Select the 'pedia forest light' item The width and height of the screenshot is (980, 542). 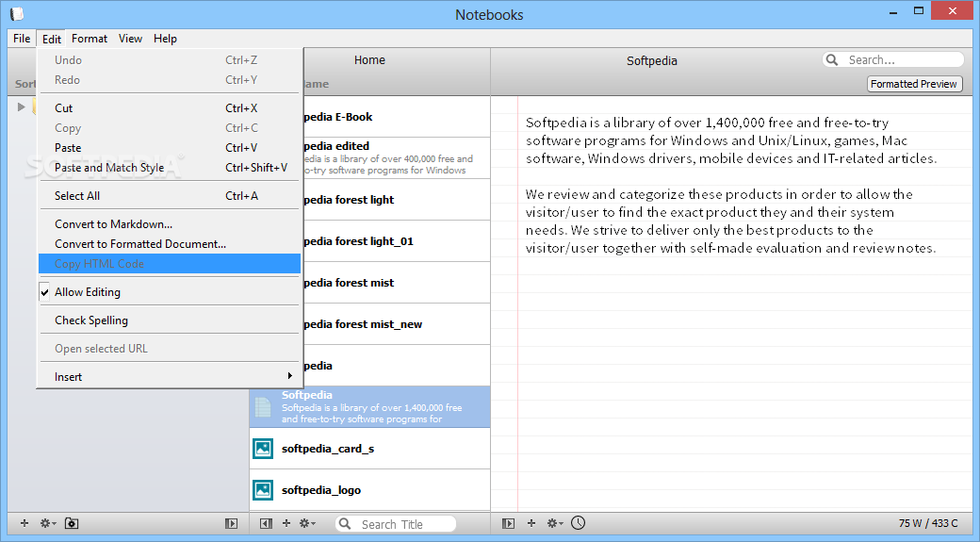(397, 200)
